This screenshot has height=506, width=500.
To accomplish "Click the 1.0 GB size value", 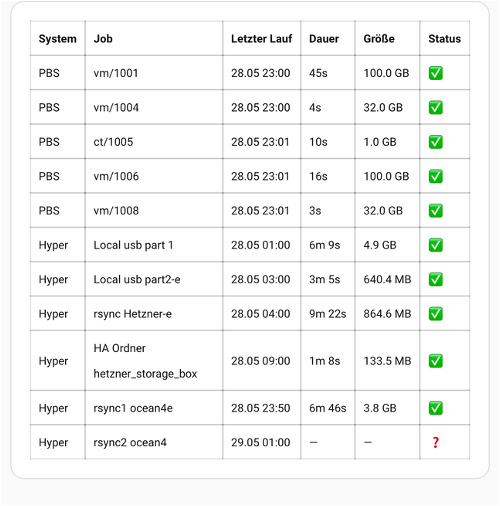I will pyautogui.click(x=380, y=142).
